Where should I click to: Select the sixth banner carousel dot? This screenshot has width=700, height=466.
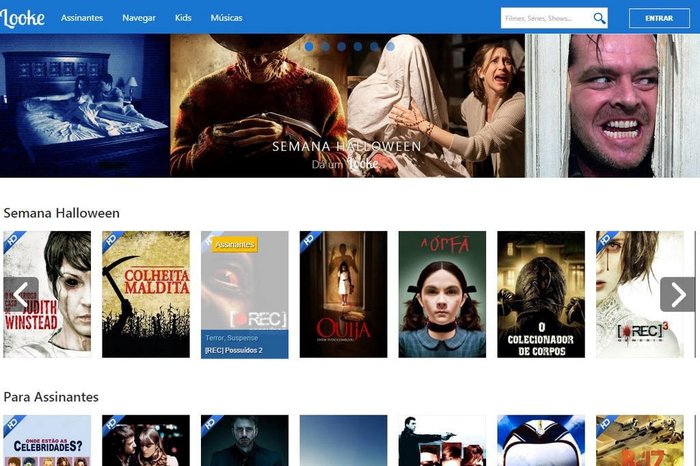pyautogui.click(x=391, y=46)
